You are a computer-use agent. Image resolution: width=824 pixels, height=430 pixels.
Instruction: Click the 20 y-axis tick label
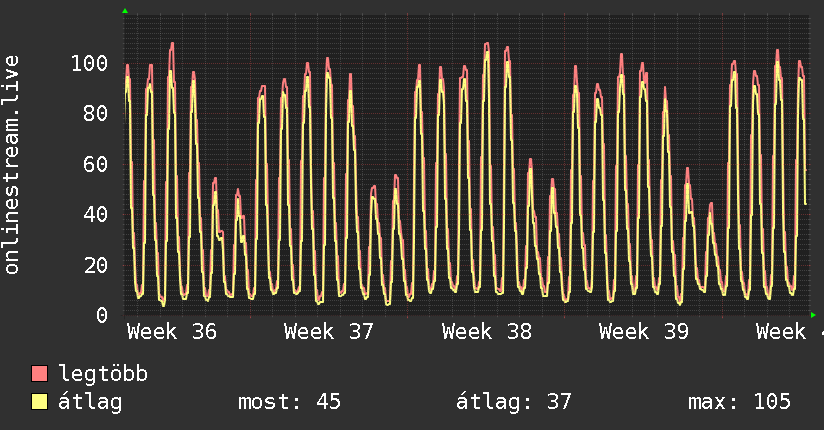pyautogui.click(x=96, y=265)
